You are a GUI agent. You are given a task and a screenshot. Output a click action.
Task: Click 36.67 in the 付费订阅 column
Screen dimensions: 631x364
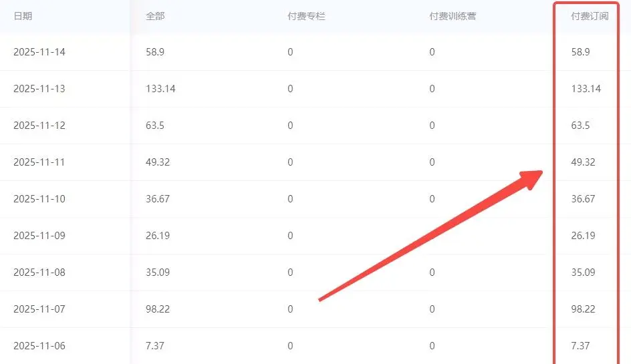point(584,199)
